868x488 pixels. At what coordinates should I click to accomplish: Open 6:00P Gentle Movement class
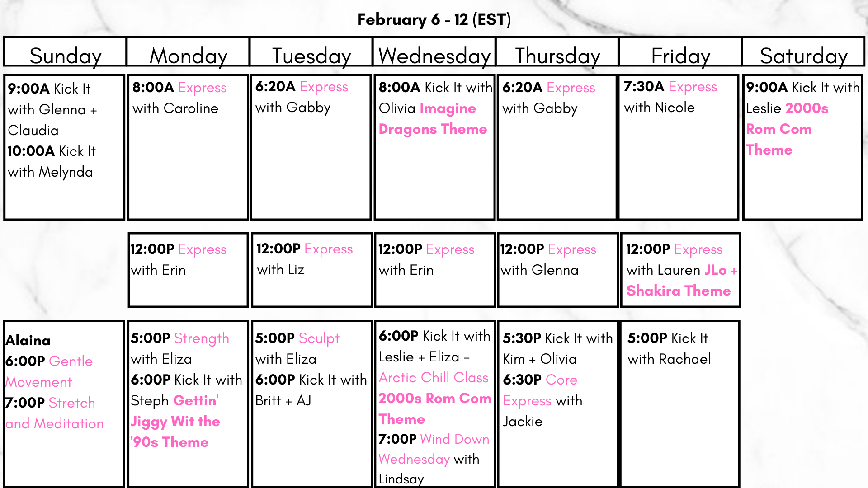[x=49, y=371]
